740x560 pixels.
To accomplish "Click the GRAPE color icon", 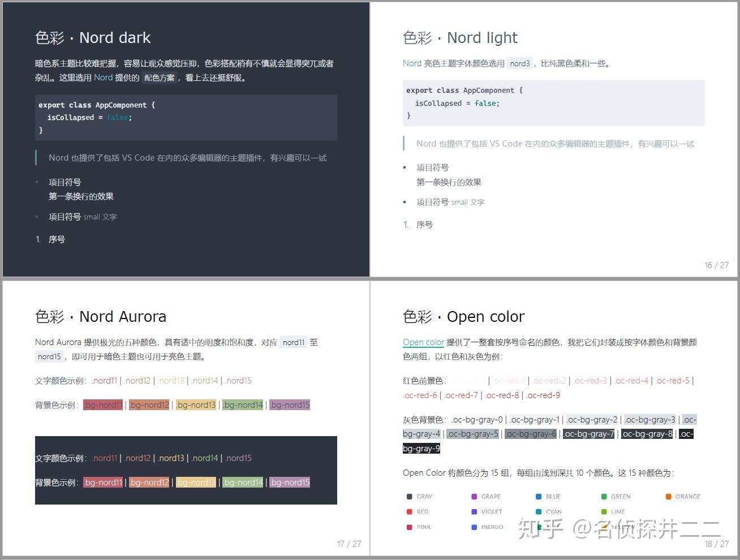I will [473, 496].
